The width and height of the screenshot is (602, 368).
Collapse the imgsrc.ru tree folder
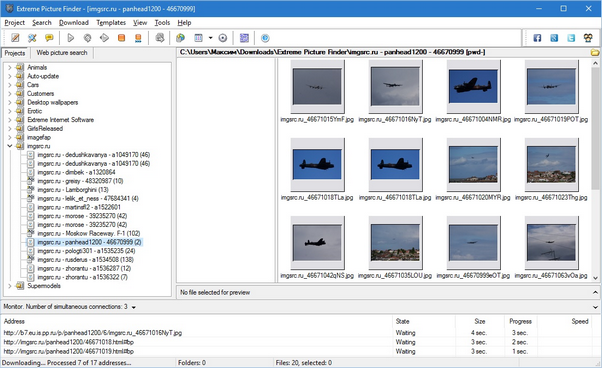pos(10,146)
